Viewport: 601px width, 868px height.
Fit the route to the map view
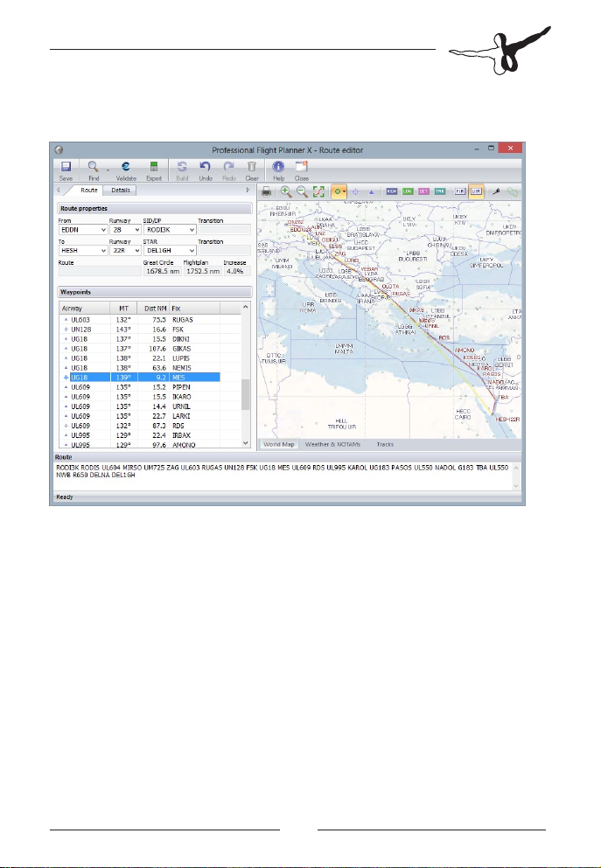[x=318, y=191]
